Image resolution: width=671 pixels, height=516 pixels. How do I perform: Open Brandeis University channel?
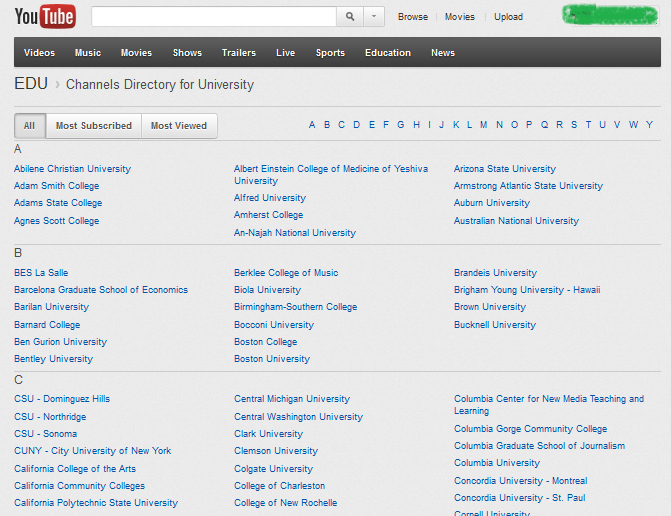[x=496, y=273]
